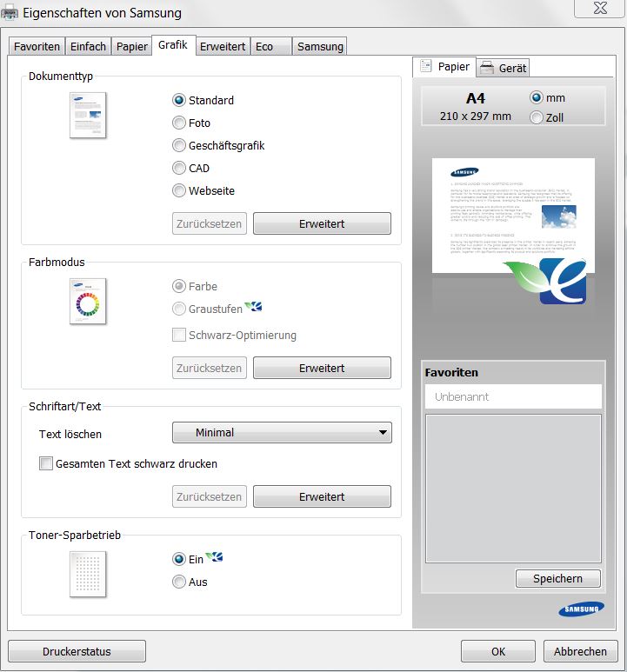The image size is (627, 672).
Task: Tick Gesamten Text schwarz drucken
Action: pos(128,463)
